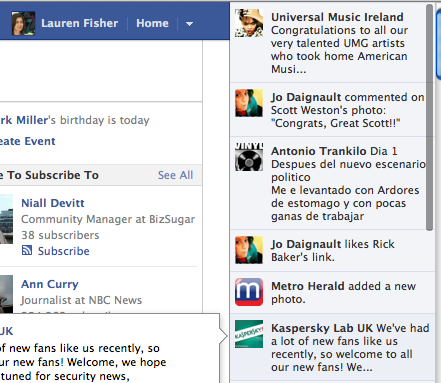Click See All subscribe suggestions
The height and width of the screenshot is (383, 441).
pos(175,175)
